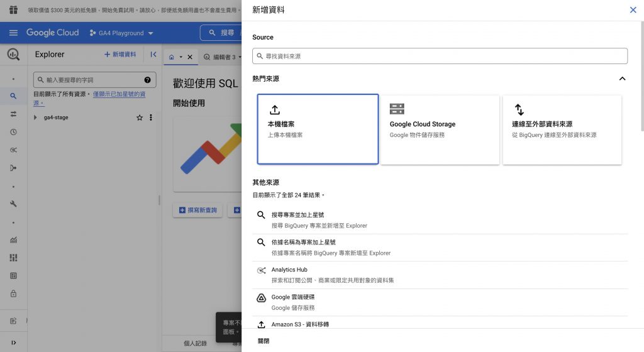The image size is (644, 352).
Task: Click the Google Cloud logo
Action: (x=53, y=33)
